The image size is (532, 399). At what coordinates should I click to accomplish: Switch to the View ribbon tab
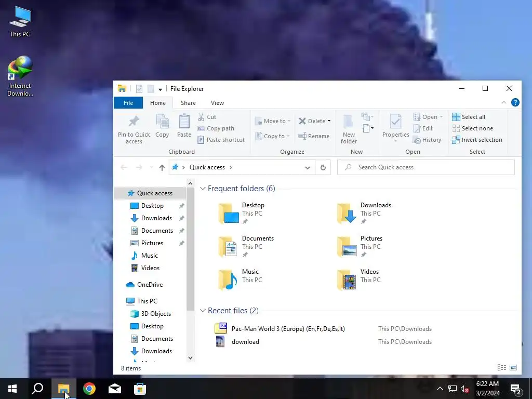coord(217,103)
